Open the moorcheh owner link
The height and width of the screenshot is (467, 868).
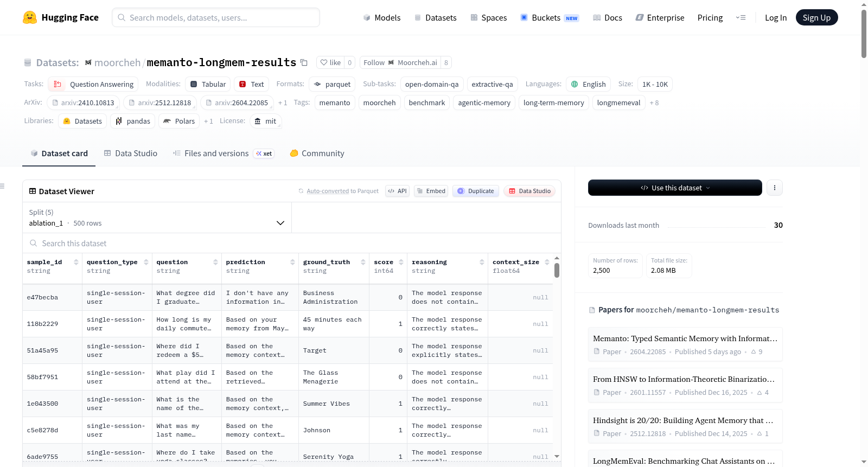tap(117, 63)
